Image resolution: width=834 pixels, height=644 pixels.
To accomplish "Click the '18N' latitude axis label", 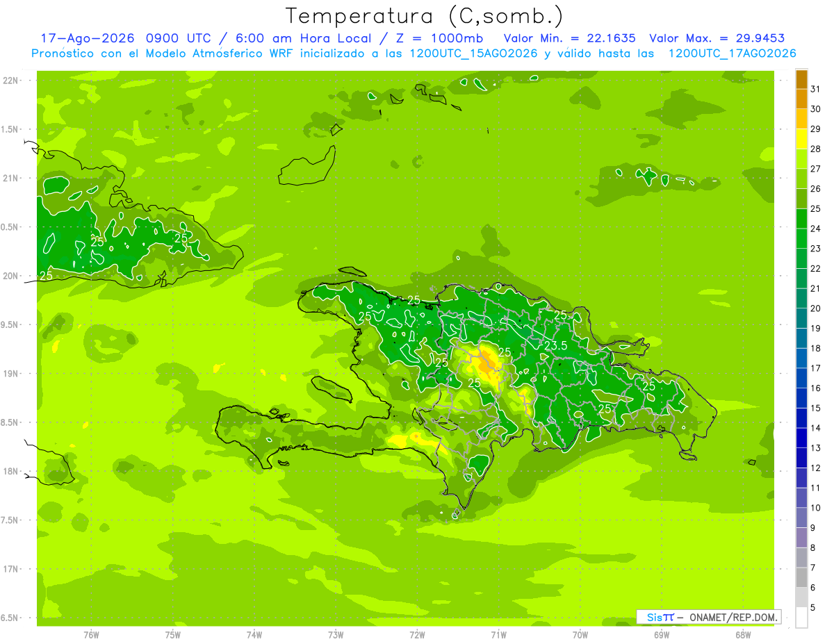I will tap(11, 471).
